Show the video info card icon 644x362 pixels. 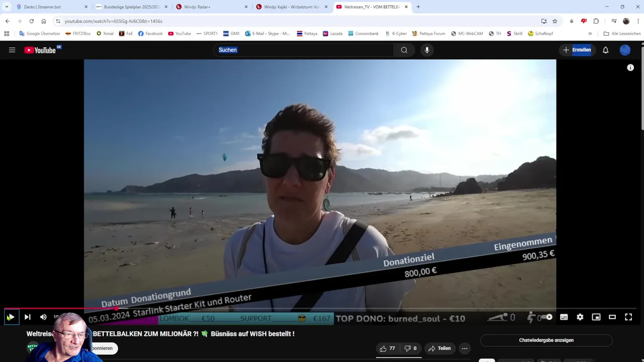coord(630,67)
